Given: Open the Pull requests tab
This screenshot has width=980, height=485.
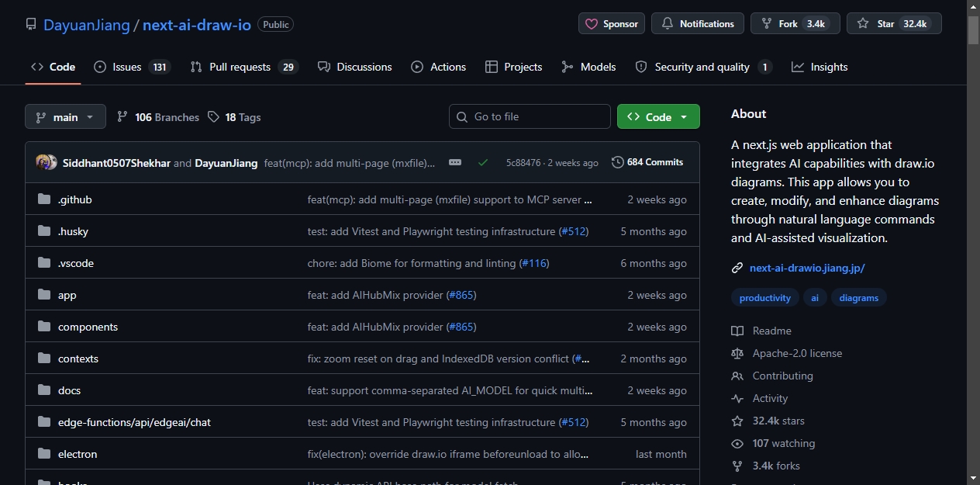Looking at the screenshot, I should (x=244, y=67).
